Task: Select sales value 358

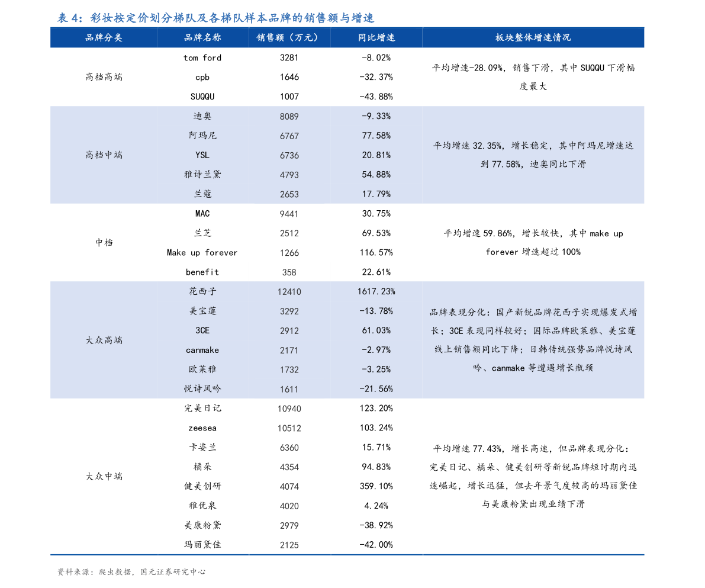Action: tap(289, 272)
